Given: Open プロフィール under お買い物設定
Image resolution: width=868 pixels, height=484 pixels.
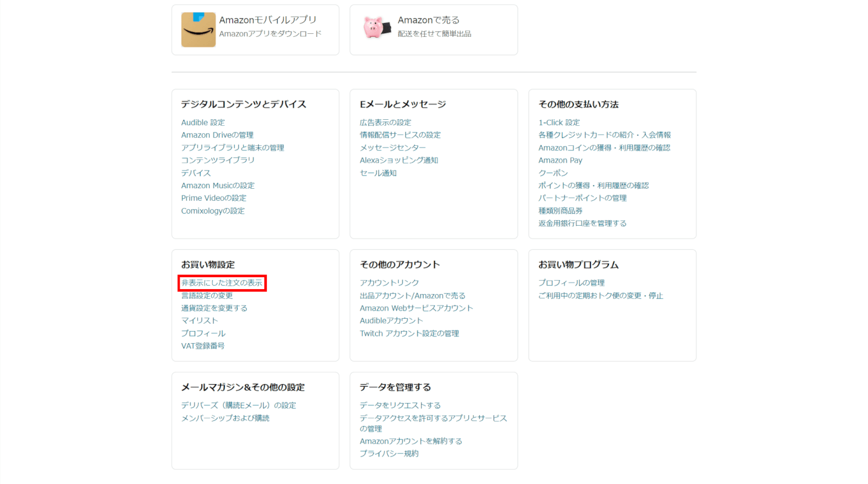Looking at the screenshot, I should (203, 333).
